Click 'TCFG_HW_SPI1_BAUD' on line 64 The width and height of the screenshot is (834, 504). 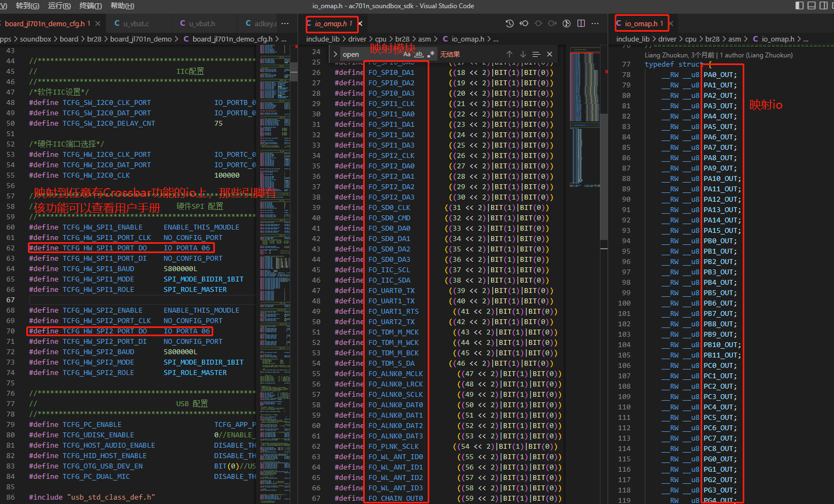point(98,268)
